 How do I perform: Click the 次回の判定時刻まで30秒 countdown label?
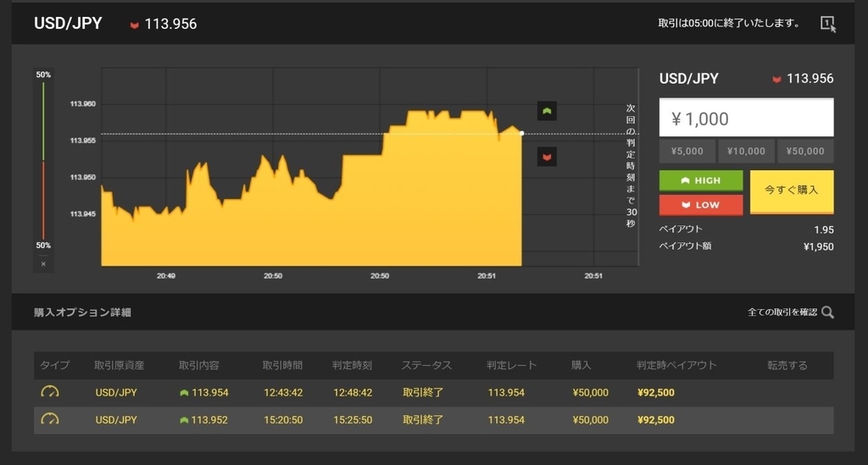(631, 165)
